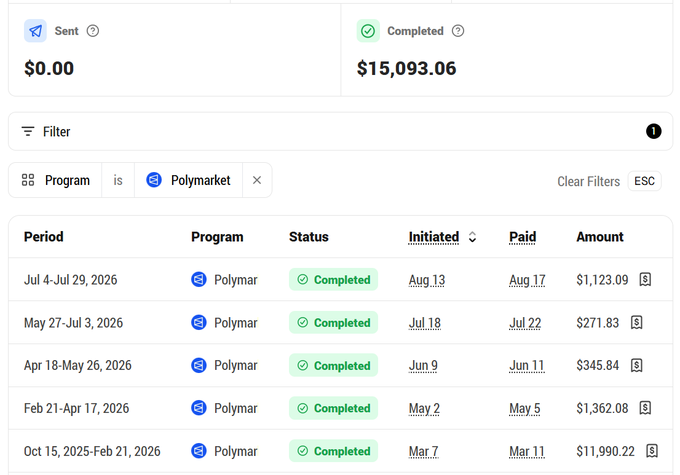This screenshot has height=475, width=680.
Task: Click Polymarket logo in May 27-Jul 3 row
Action: click(199, 322)
